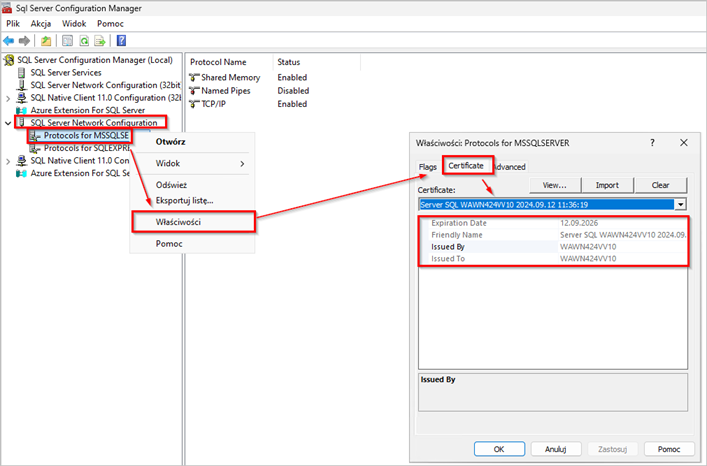Click the Refresh toolbar icon

pos(84,41)
